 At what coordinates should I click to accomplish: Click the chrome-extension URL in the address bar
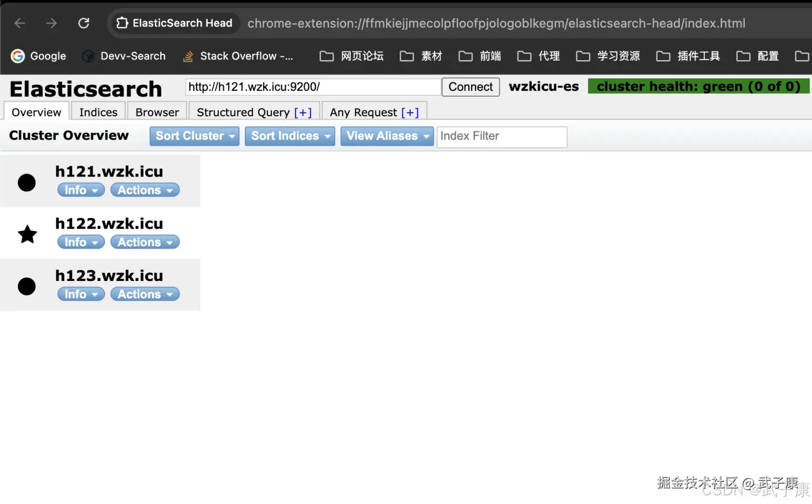496,23
